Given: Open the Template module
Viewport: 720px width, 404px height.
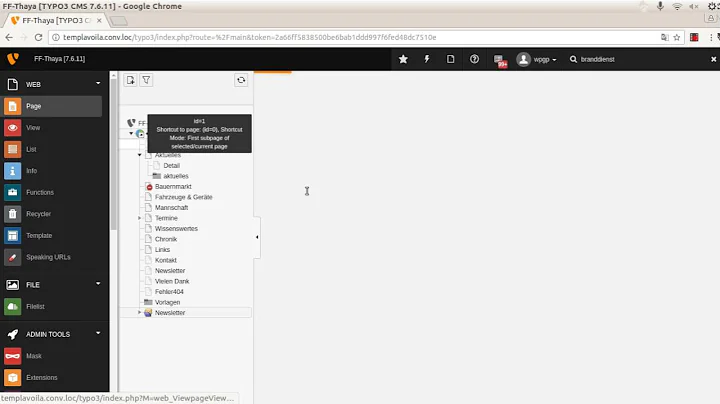Looking at the screenshot, I should click(x=51, y=236).
